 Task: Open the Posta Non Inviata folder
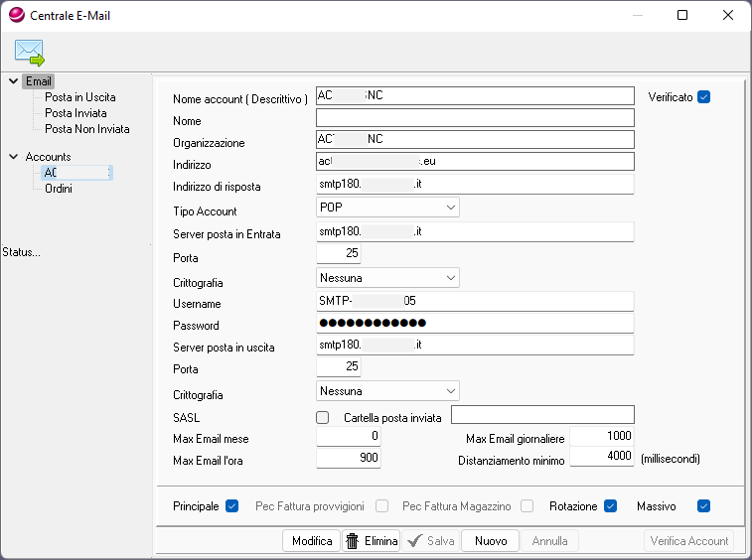click(86, 129)
